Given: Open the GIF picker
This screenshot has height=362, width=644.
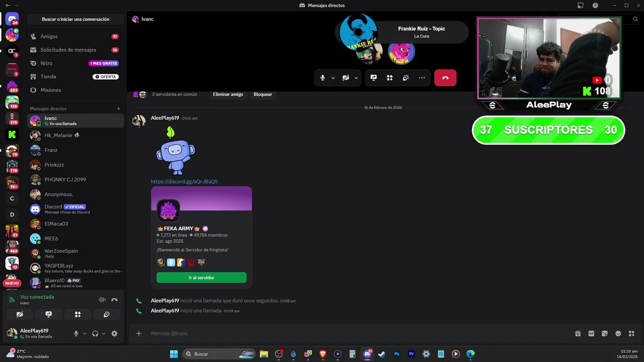Looking at the screenshot, I should click(591, 333).
